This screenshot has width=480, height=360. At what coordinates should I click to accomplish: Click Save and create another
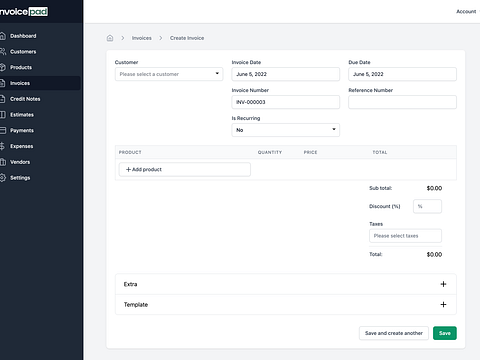(x=394, y=333)
